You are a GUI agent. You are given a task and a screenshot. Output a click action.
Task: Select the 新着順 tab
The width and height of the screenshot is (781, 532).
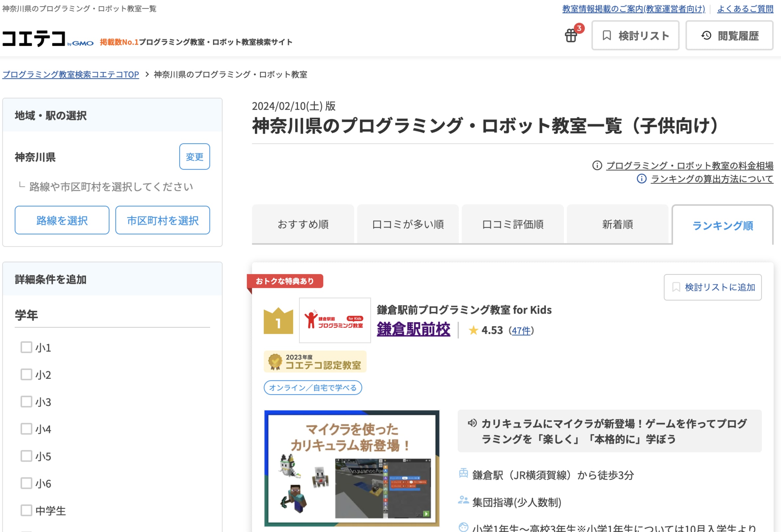(x=617, y=224)
